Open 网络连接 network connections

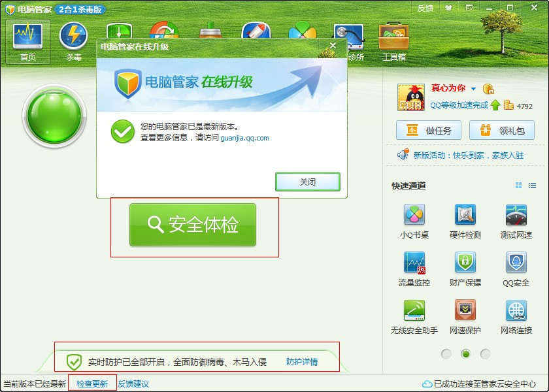(x=516, y=317)
